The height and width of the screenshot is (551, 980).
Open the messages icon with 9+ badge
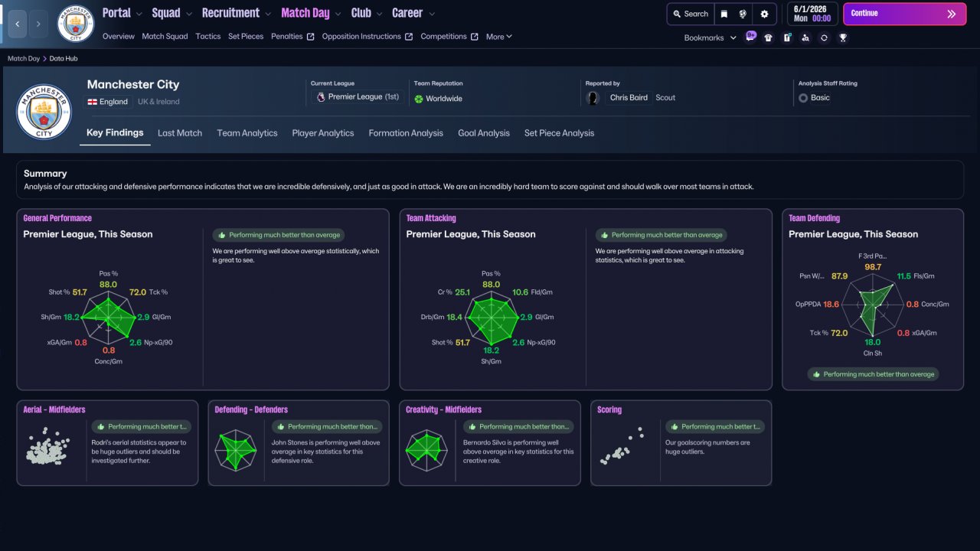point(750,37)
